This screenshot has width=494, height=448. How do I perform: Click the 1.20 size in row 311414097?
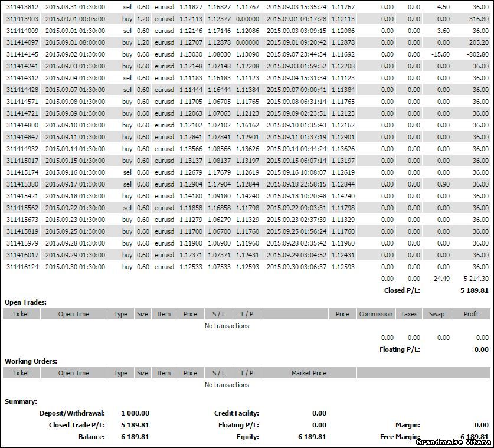pyautogui.click(x=143, y=42)
